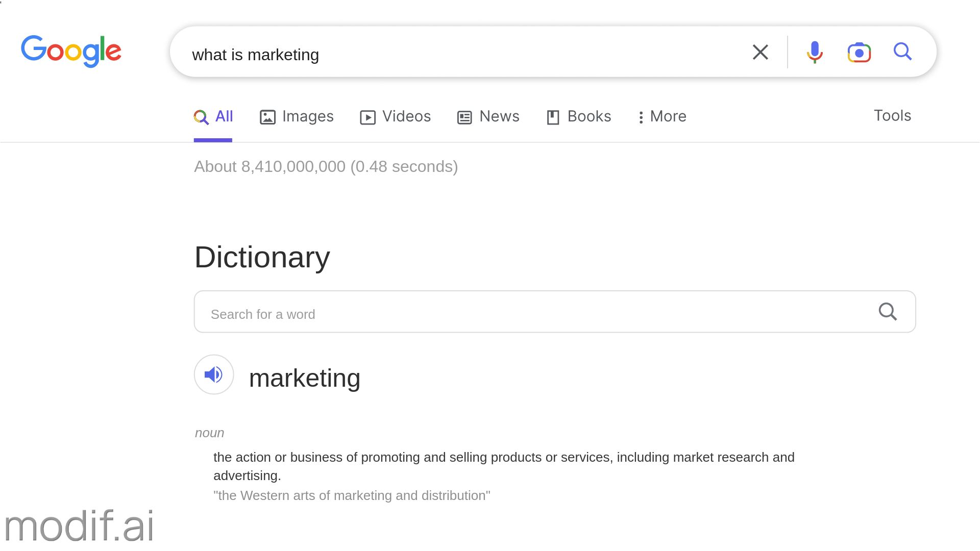Go to the News tab
980x551 pixels.
(499, 116)
